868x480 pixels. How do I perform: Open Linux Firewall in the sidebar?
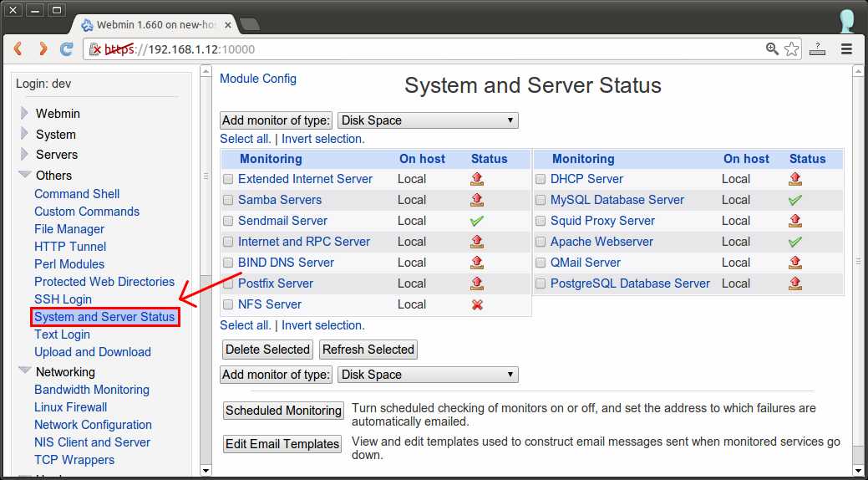point(71,407)
